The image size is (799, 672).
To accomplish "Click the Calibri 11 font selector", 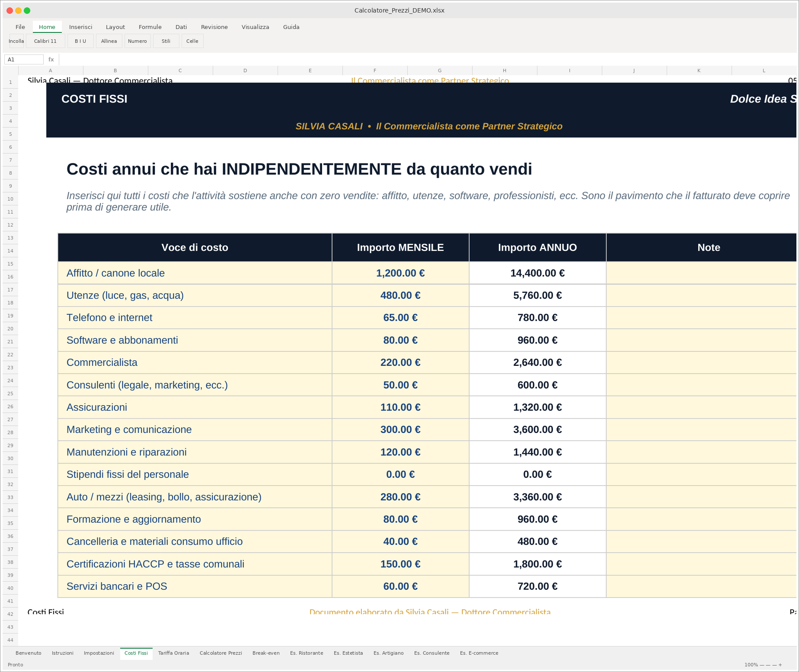I will (45, 41).
